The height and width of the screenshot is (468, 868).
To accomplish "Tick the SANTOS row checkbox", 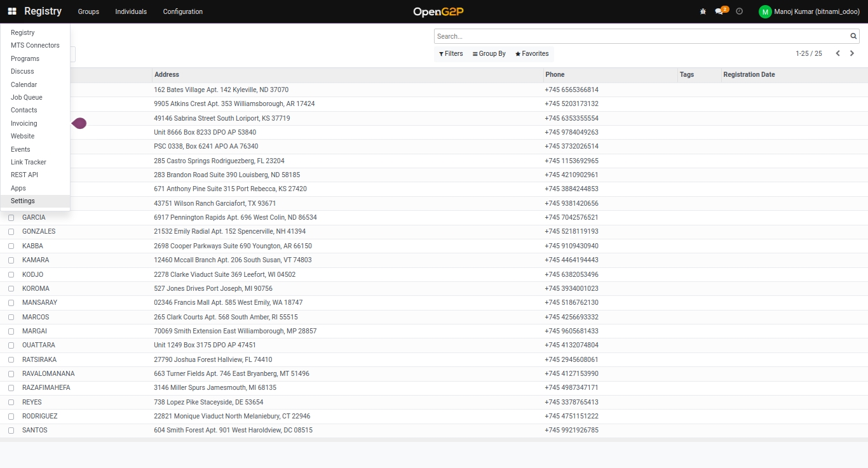I will (11, 431).
